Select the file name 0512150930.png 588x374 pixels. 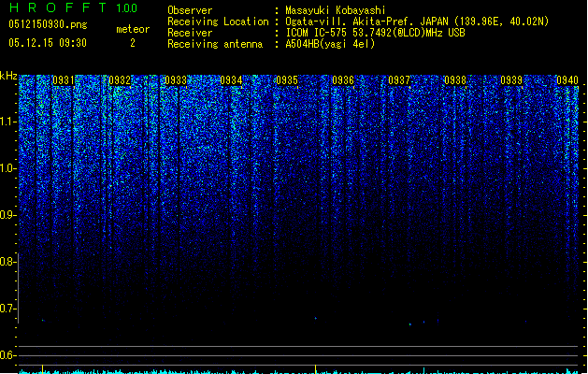click(48, 24)
